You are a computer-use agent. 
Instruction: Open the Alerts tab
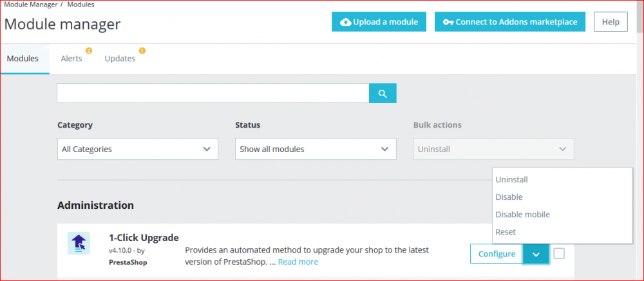coord(71,59)
